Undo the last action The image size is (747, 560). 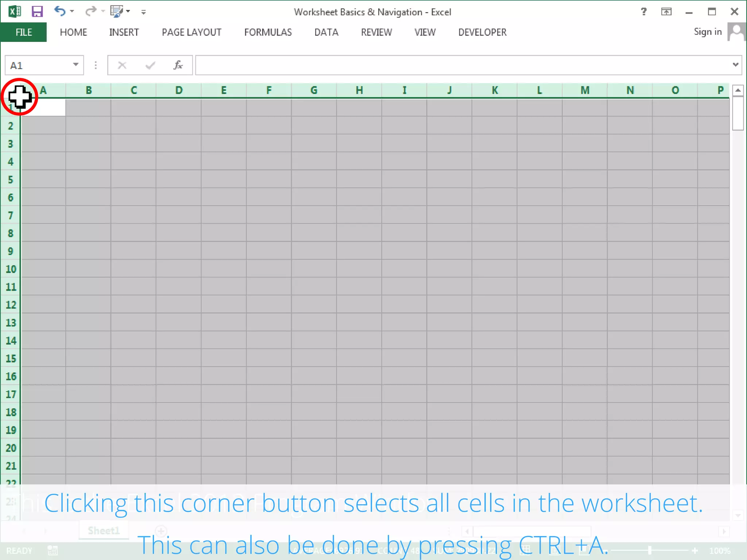coord(59,11)
